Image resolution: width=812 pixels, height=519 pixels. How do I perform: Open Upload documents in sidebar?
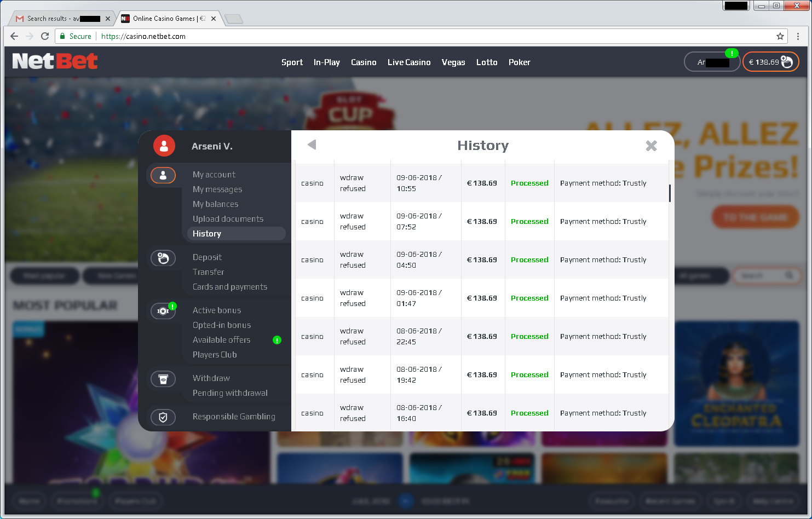pyautogui.click(x=228, y=219)
